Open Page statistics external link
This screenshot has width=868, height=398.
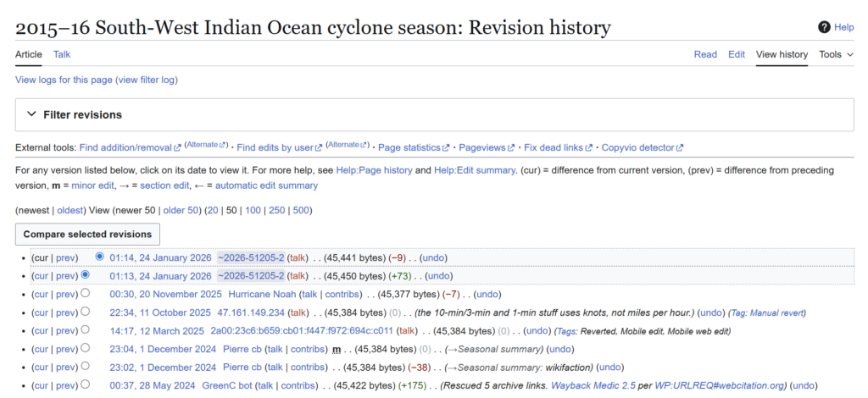[413, 147]
